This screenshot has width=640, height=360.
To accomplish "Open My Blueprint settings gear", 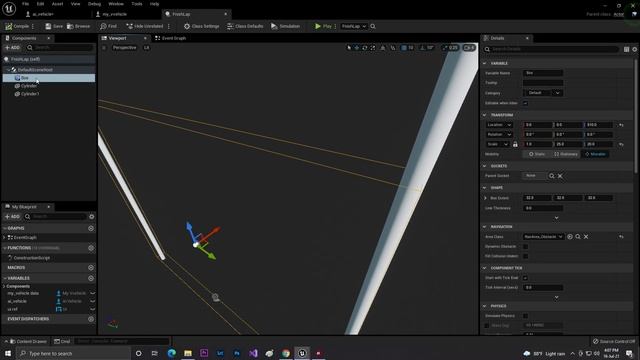I will pos(91,216).
